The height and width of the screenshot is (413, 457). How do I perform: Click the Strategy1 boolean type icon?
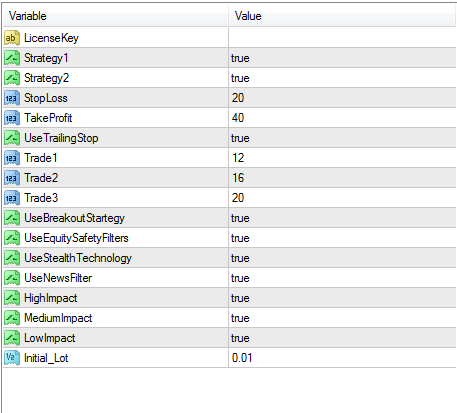pyautogui.click(x=12, y=58)
